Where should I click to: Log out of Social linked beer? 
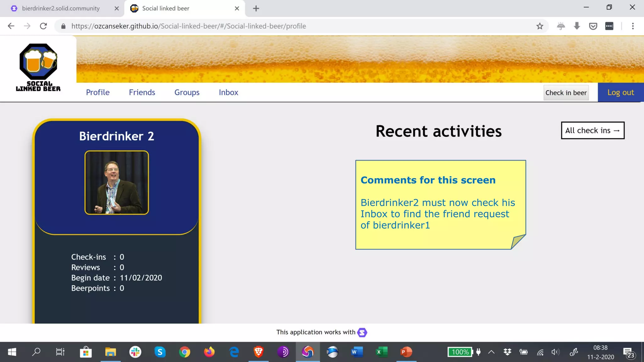tap(621, 92)
